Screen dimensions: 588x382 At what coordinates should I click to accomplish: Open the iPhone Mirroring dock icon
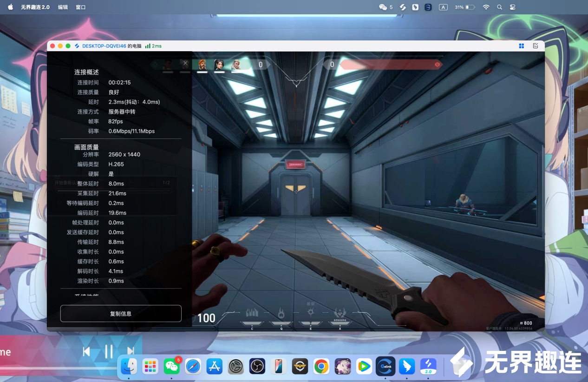pos(279,367)
